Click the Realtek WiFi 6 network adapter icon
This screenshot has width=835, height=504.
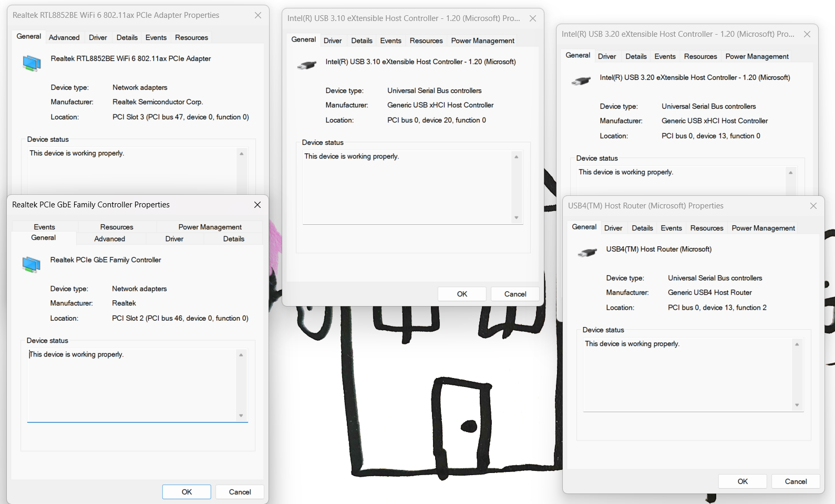tap(32, 63)
